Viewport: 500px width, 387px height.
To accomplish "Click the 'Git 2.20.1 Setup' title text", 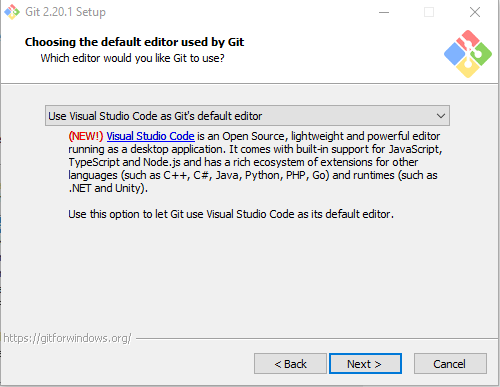I will pyautogui.click(x=65, y=12).
